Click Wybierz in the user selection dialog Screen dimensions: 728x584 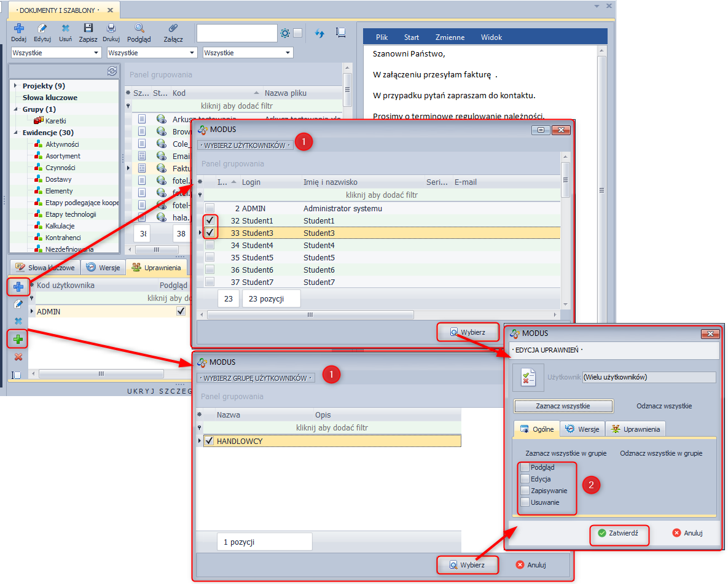coord(468,332)
